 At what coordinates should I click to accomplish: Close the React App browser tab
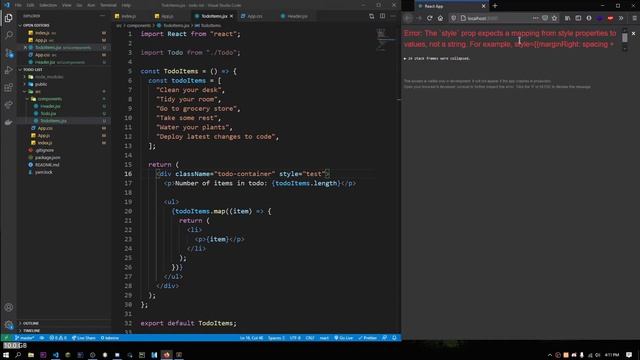coord(484,6)
